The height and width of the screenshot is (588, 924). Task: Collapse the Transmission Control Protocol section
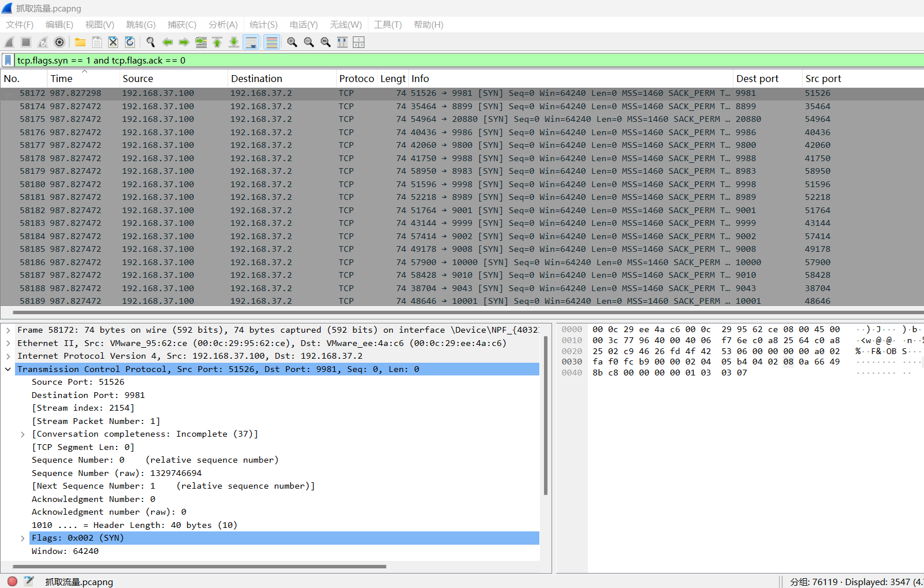point(8,369)
